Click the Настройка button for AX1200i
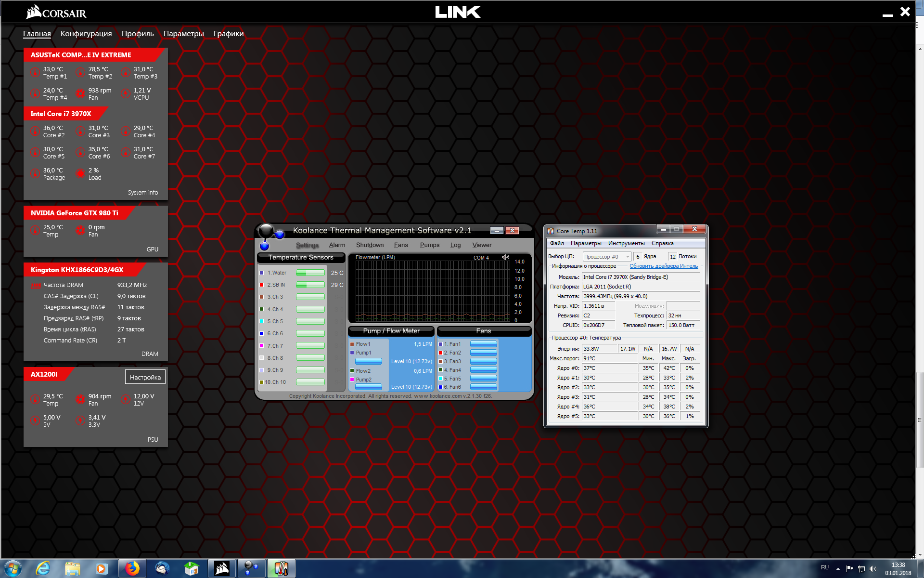 click(x=145, y=377)
